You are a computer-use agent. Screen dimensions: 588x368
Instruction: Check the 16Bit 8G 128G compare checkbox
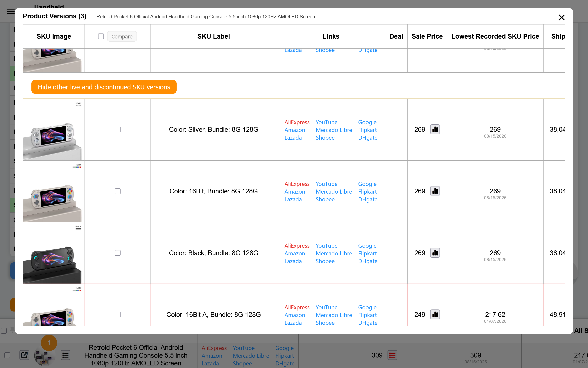pos(118,191)
